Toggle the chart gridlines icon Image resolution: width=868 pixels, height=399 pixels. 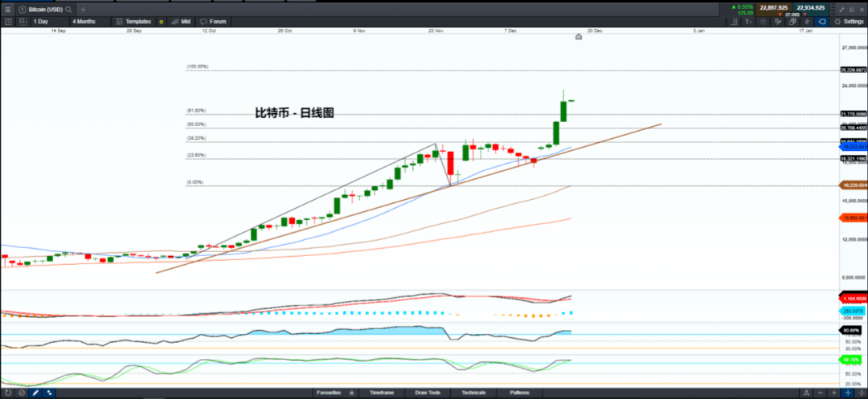tap(763, 22)
